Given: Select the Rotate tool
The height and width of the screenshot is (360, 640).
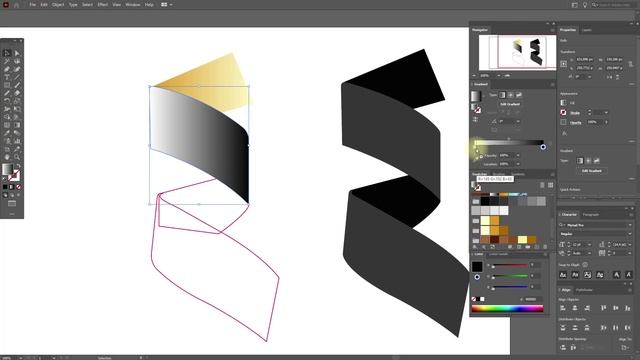Looking at the screenshot, I should tap(7, 101).
